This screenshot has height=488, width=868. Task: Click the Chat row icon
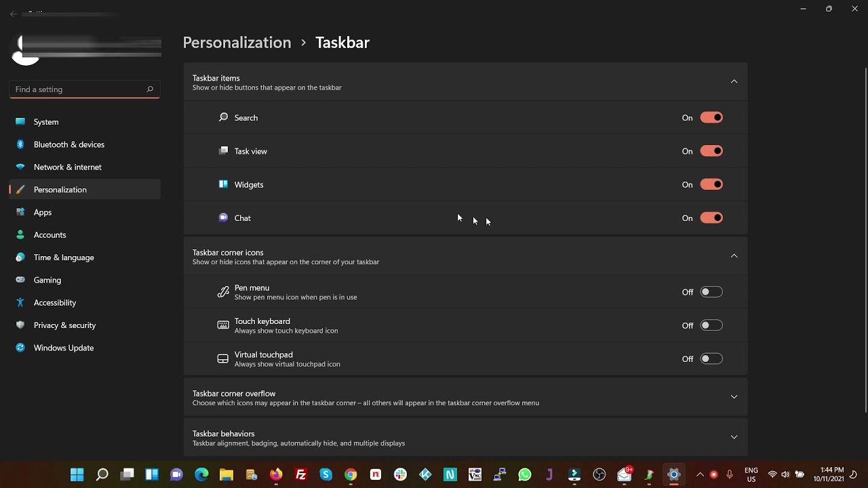coord(223,218)
